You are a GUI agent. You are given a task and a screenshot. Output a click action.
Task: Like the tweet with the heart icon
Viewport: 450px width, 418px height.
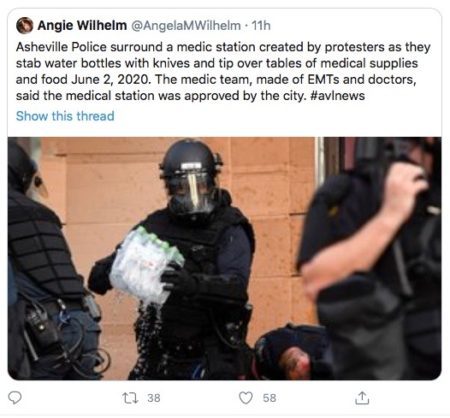coord(246,398)
